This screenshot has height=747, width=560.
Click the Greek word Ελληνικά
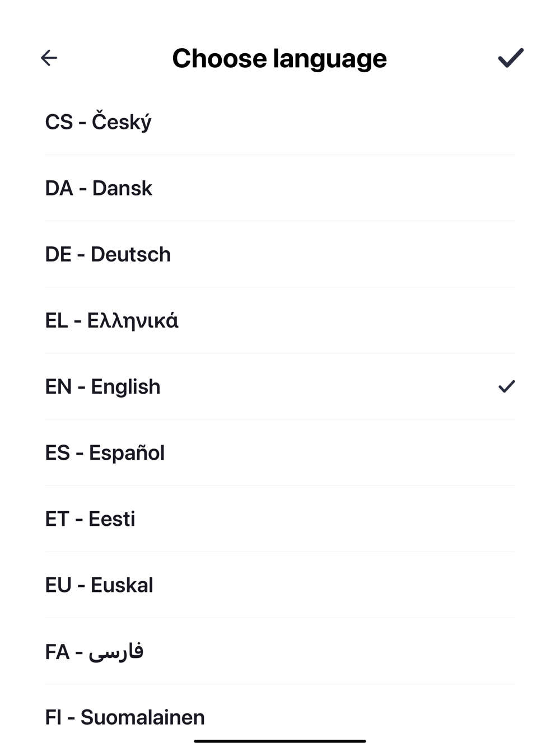[133, 321]
